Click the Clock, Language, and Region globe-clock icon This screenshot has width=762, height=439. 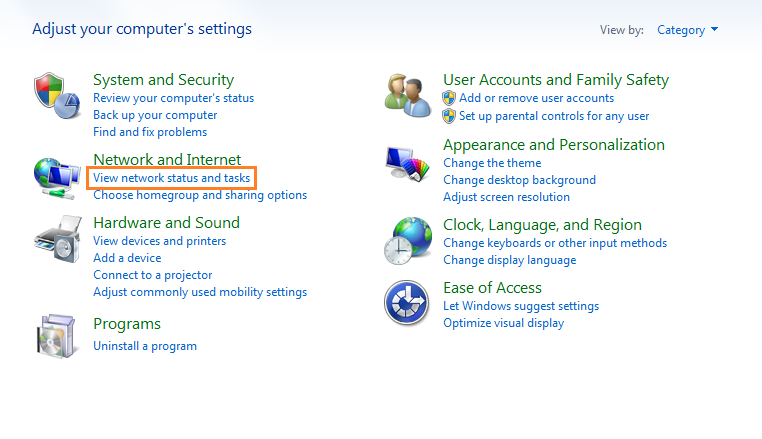[x=407, y=241]
